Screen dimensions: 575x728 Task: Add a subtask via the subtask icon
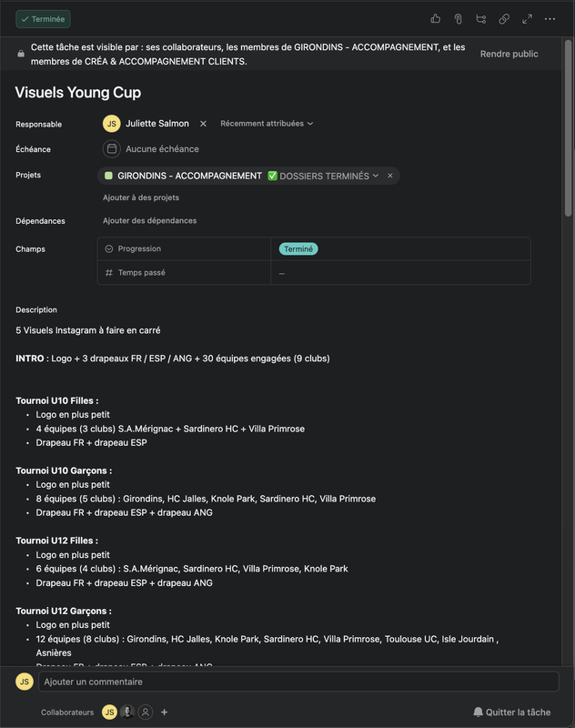480,19
